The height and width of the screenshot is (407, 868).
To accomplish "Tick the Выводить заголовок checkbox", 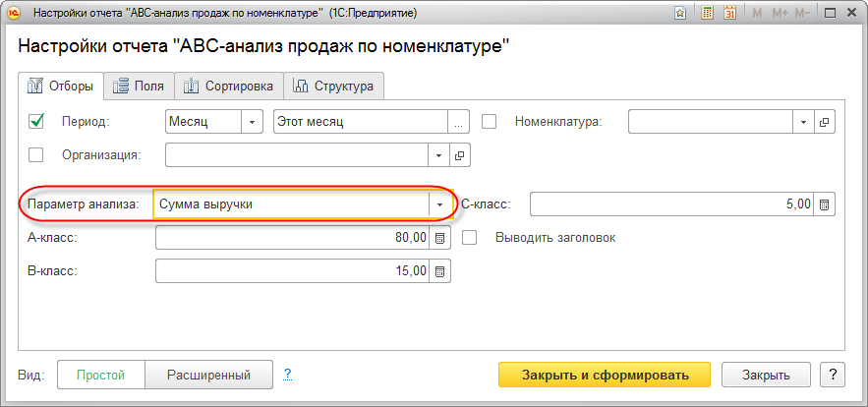I will coord(470,238).
